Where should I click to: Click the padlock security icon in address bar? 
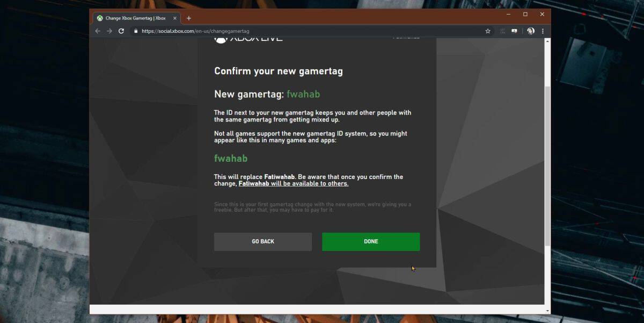(136, 31)
